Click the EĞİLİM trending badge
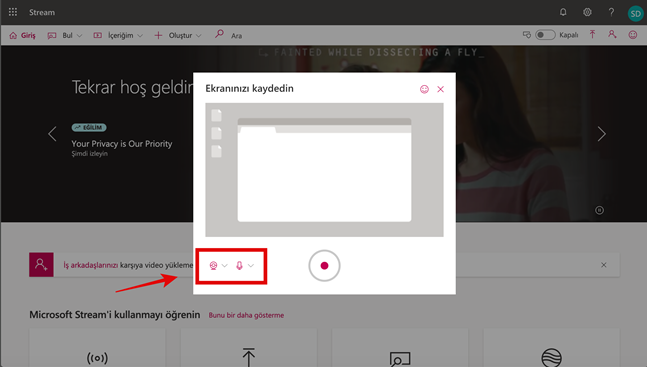This screenshot has width=647, height=367. click(89, 128)
